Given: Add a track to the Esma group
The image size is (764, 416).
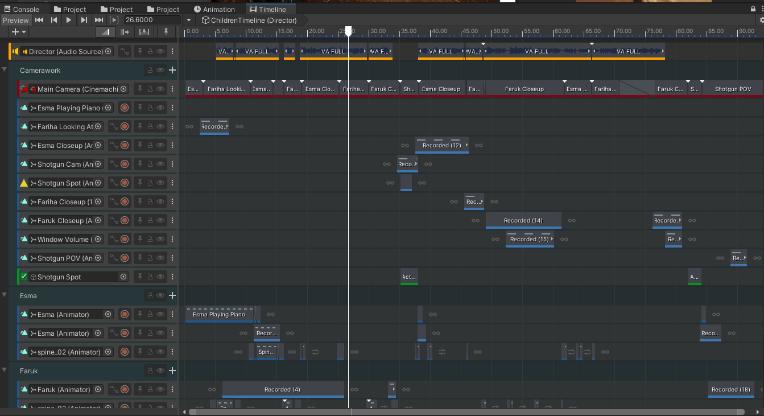Looking at the screenshot, I should pos(172,296).
